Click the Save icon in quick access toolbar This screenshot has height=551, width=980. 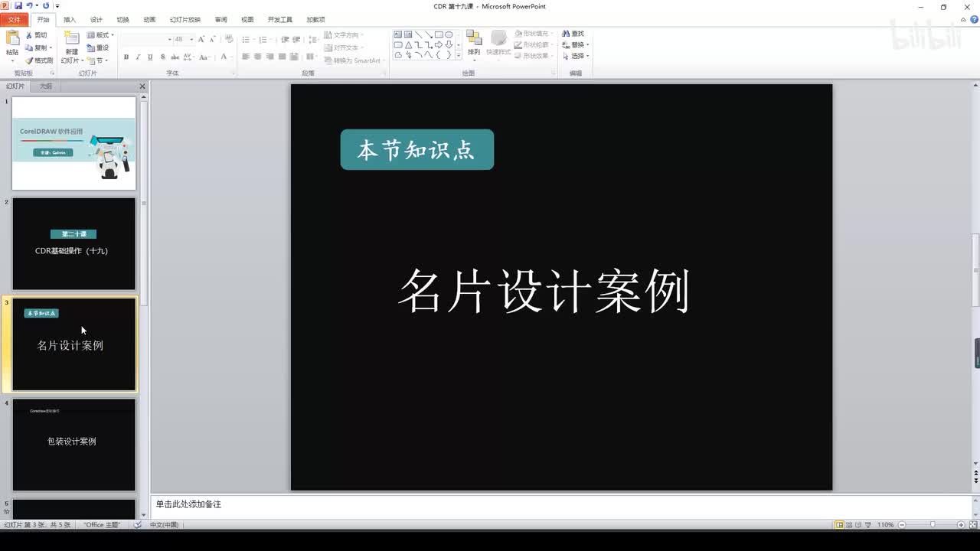tap(18, 5)
